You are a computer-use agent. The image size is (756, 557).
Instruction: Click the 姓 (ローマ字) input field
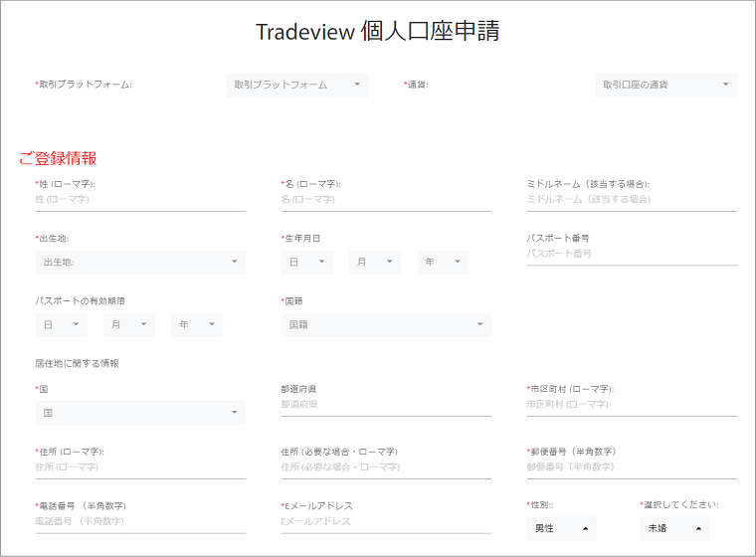(140, 200)
